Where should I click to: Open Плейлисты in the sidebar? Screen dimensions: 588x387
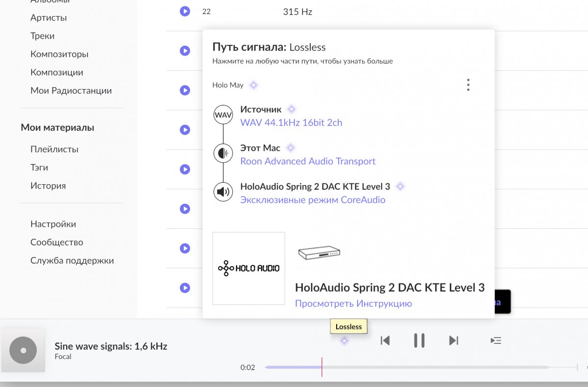(54, 149)
